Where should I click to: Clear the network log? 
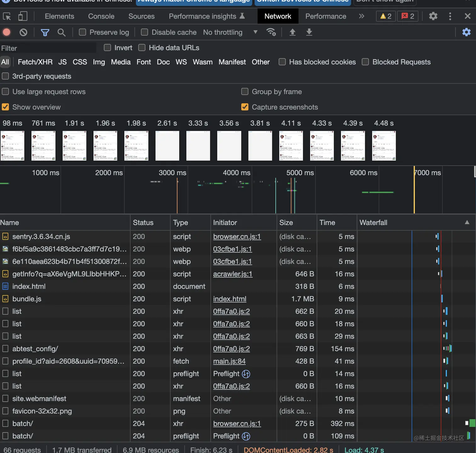(x=23, y=32)
